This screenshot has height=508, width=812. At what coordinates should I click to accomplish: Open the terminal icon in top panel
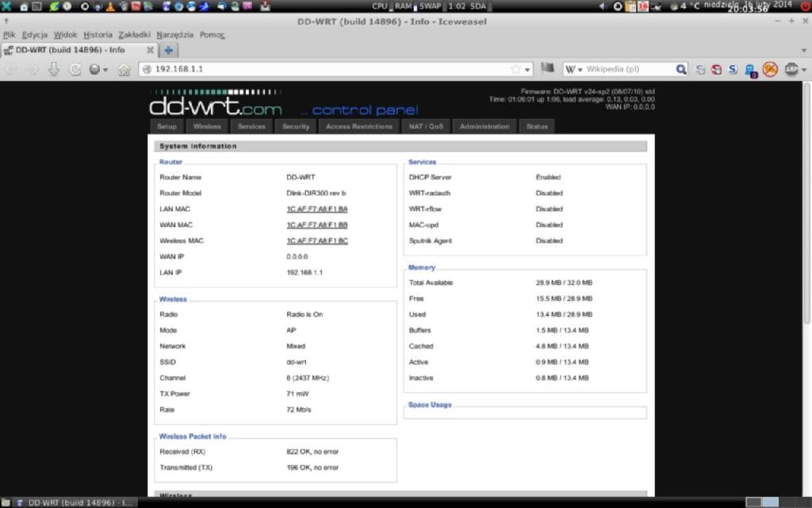click(x=36, y=6)
